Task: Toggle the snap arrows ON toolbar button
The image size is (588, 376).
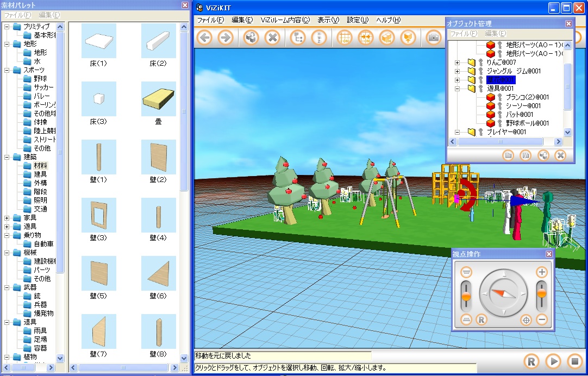Action: click(367, 37)
